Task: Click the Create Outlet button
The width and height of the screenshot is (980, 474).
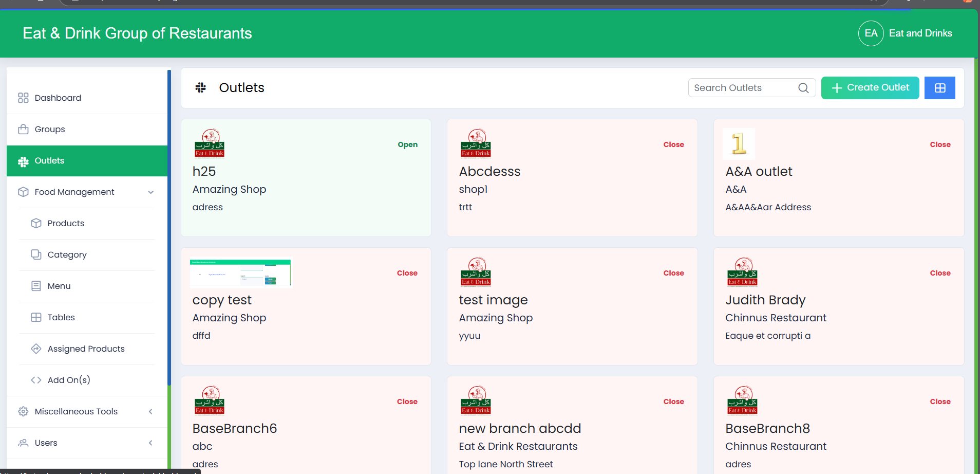Action: coord(870,88)
